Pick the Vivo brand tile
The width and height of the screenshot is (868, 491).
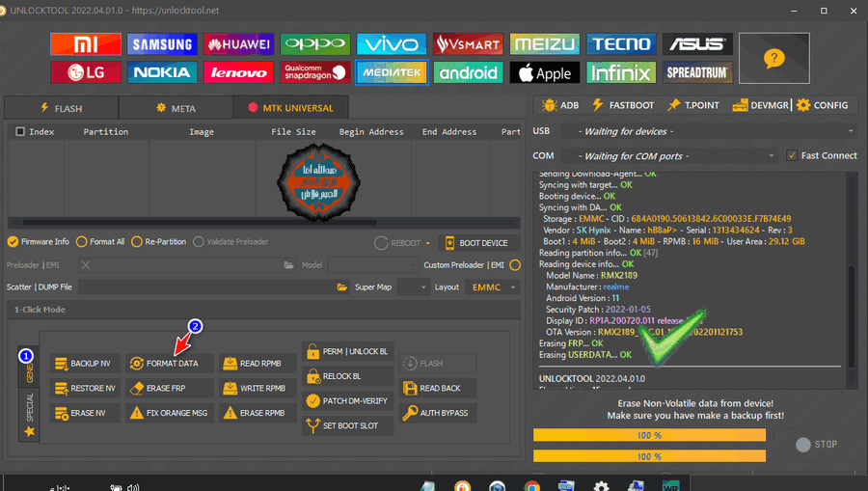tap(392, 44)
